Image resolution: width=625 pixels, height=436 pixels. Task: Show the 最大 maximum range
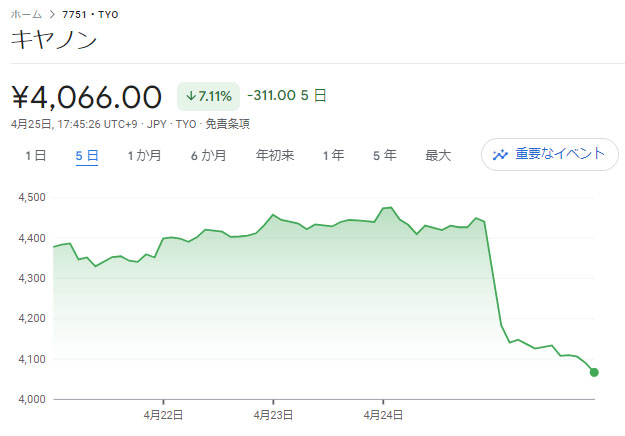pos(438,155)
